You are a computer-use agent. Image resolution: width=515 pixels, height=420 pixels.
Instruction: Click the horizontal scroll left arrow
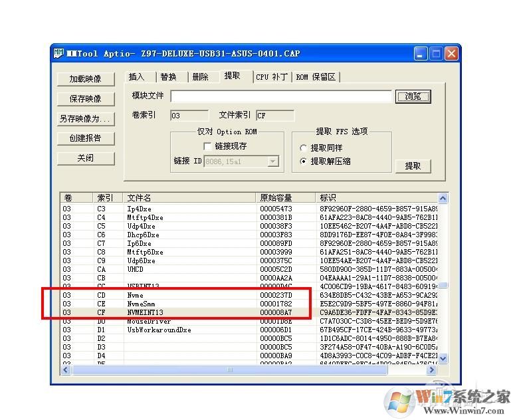click(66, 370)
